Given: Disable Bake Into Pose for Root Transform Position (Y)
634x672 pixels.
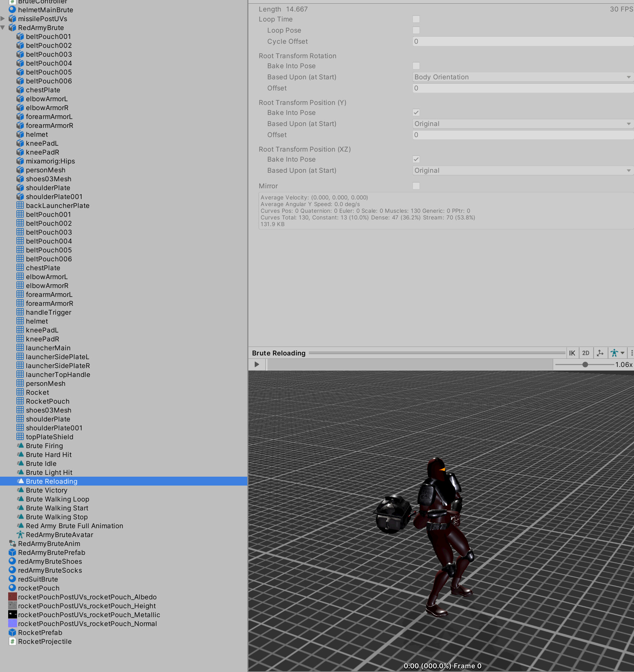Looking at the screenshot, I should click(416, 112).
